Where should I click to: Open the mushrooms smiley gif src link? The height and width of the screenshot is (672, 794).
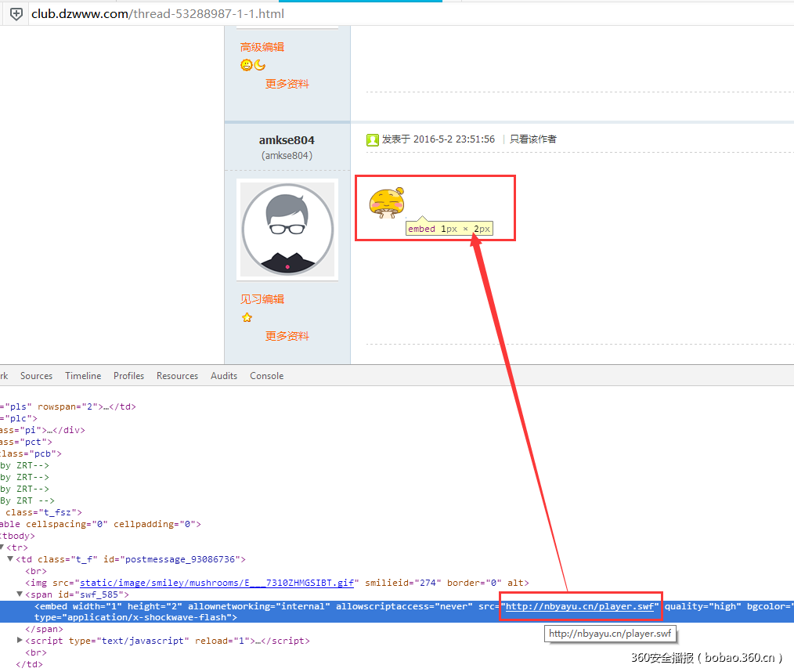click(x=218, y=583)
